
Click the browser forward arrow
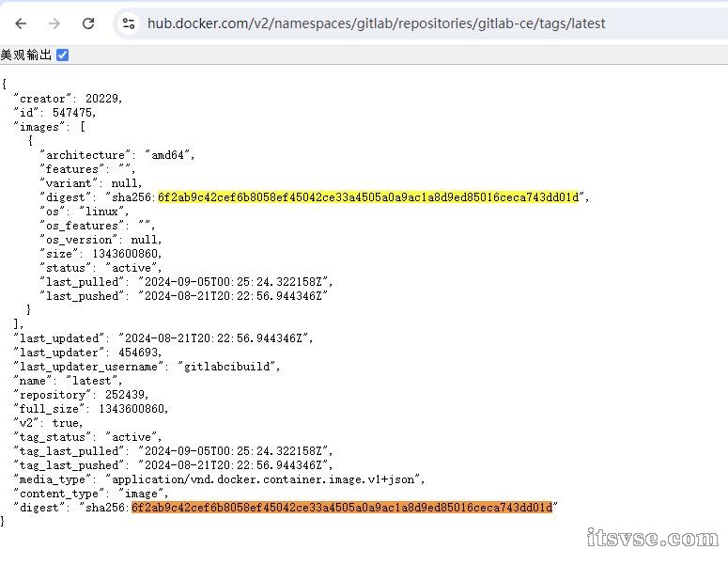tap(54, 24)
